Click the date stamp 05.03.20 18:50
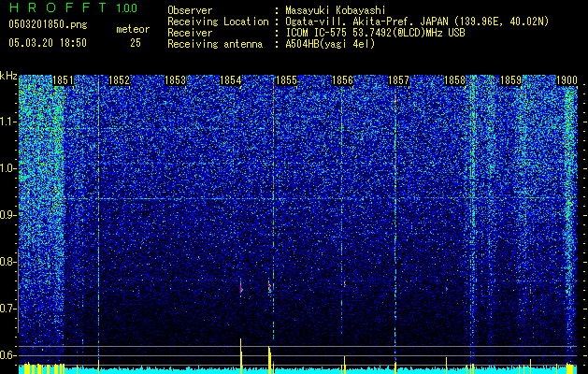 click(x=48, y=43)
